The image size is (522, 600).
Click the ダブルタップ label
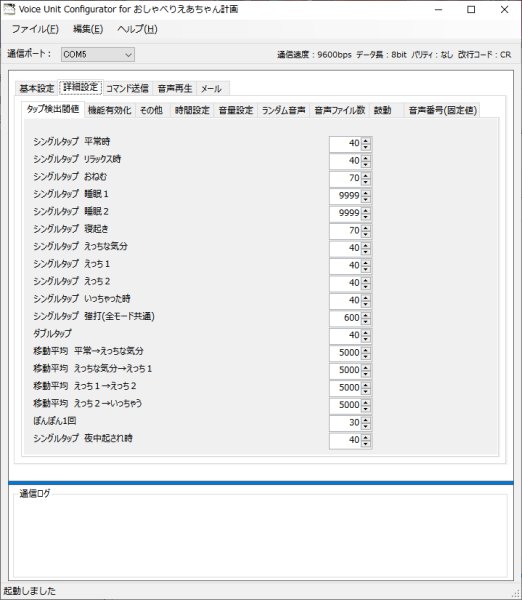[52, 333]
